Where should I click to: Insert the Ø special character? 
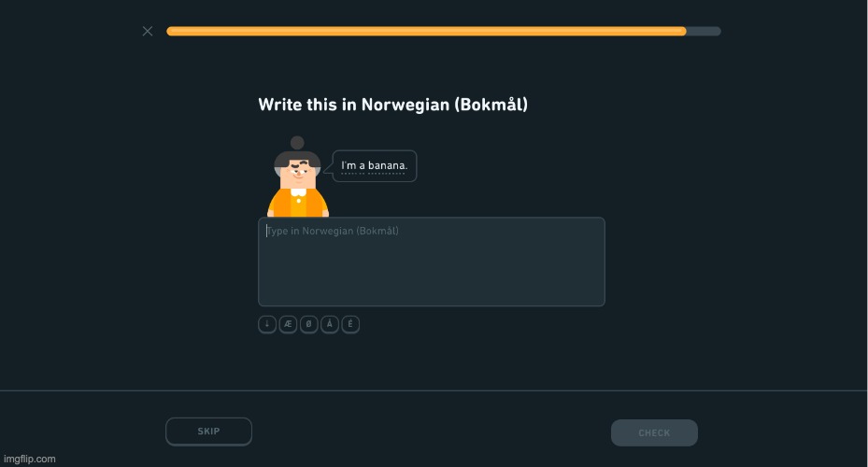(309, 324)
